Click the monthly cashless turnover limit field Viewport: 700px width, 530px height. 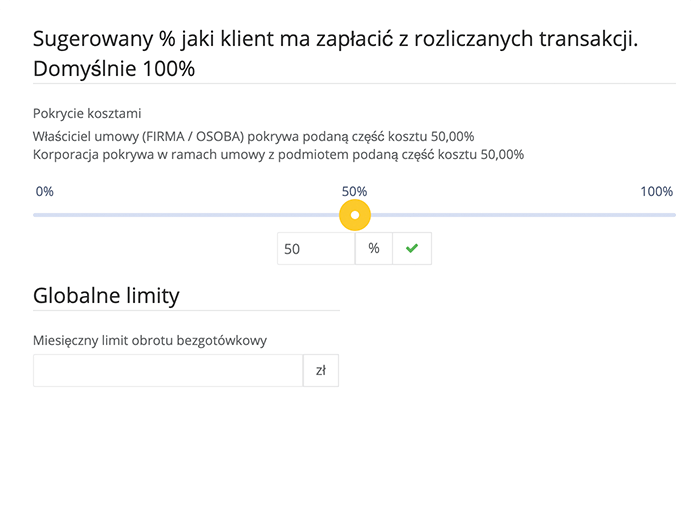click(x=168, y=371)
